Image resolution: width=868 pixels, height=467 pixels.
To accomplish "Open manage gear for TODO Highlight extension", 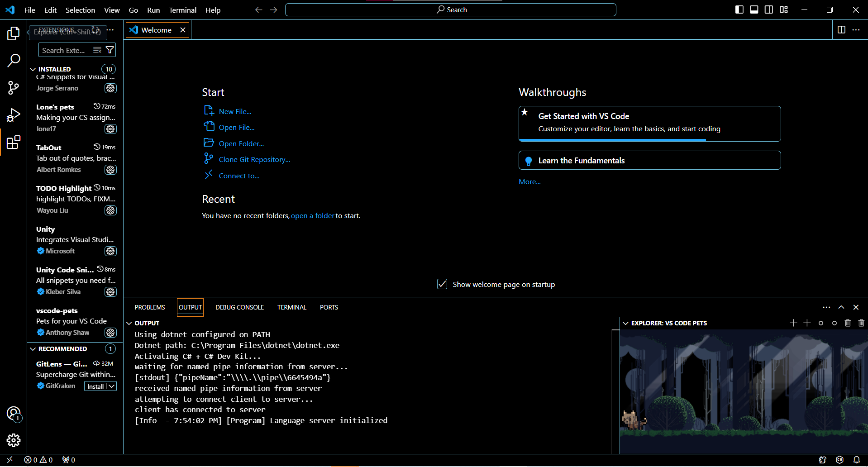I will click(110, 210).
